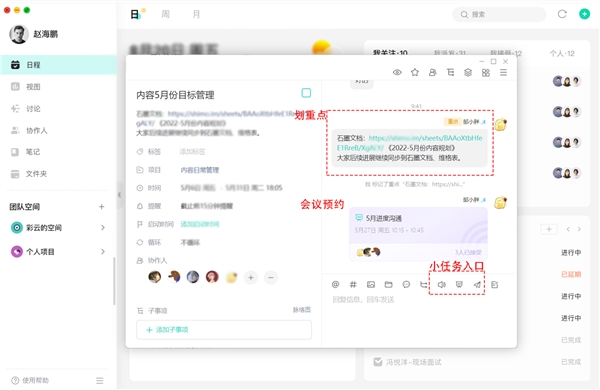Expand 彩云的空间 team space
The width and height of the screenshot is (600, 390).
pyautogui.click(x=103, y=227)
